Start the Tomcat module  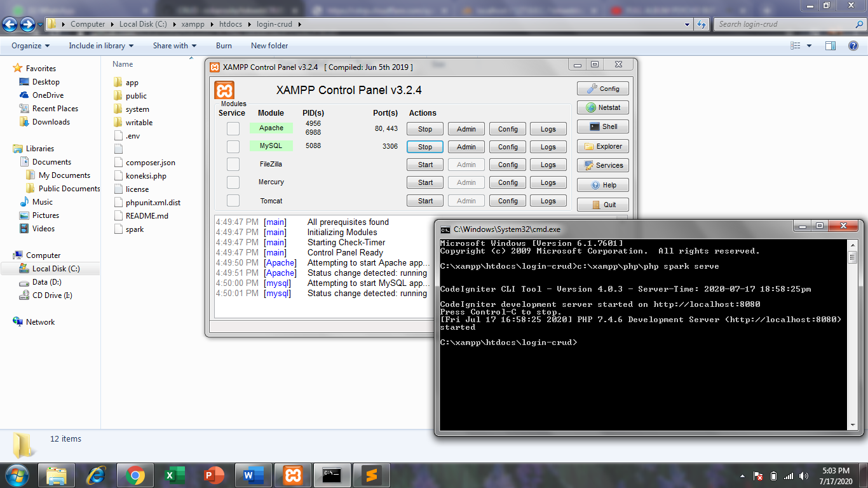coord(425,201)
